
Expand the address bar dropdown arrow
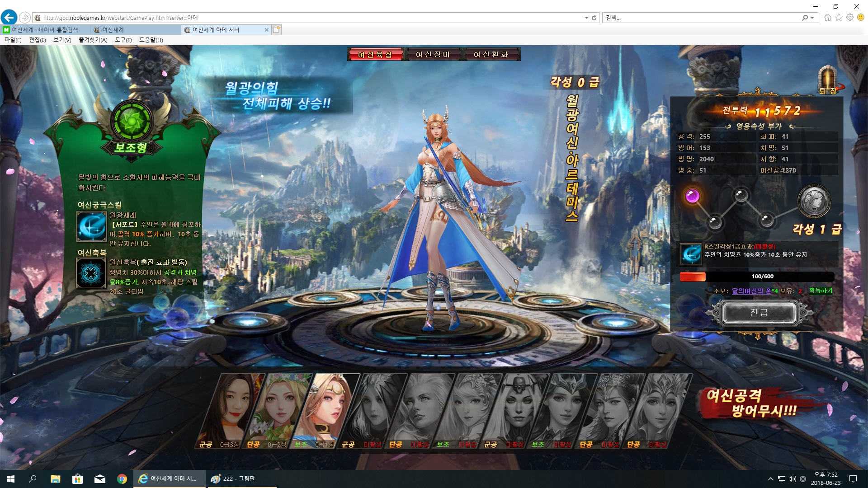tap(586, 18)
